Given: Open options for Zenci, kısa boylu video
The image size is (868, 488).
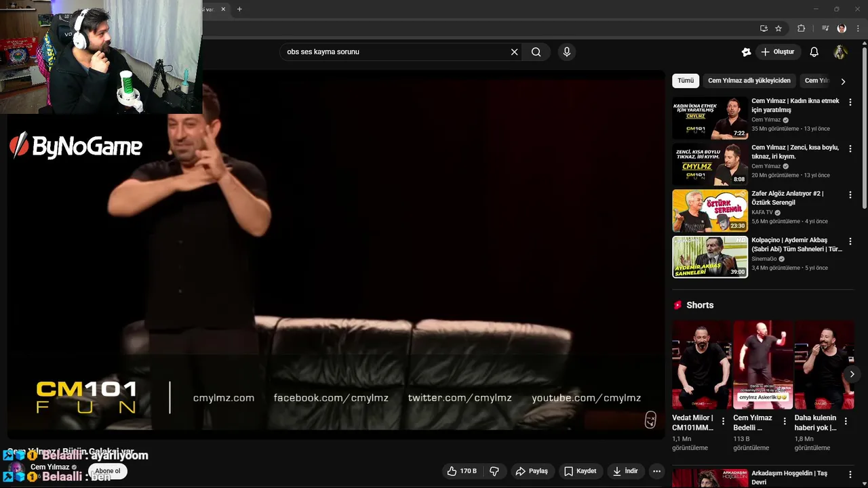Looking at the screenshot, I should point(850,148).
